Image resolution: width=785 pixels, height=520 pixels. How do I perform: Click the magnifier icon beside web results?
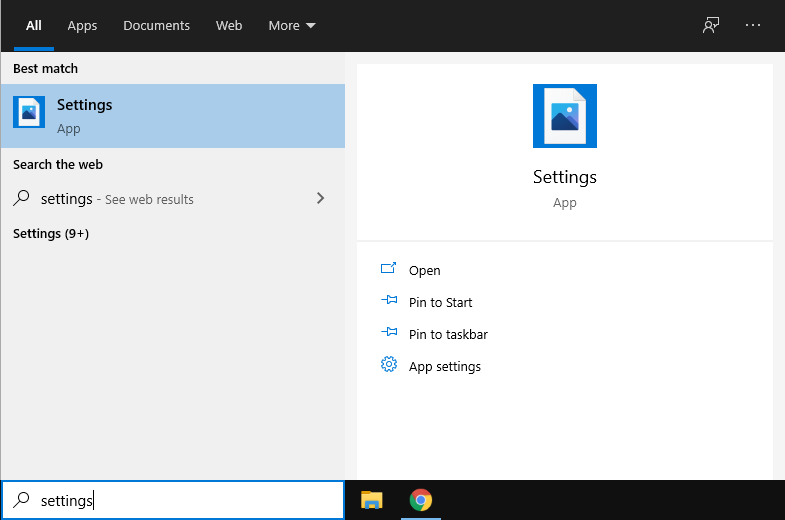[x=22, y=198]
